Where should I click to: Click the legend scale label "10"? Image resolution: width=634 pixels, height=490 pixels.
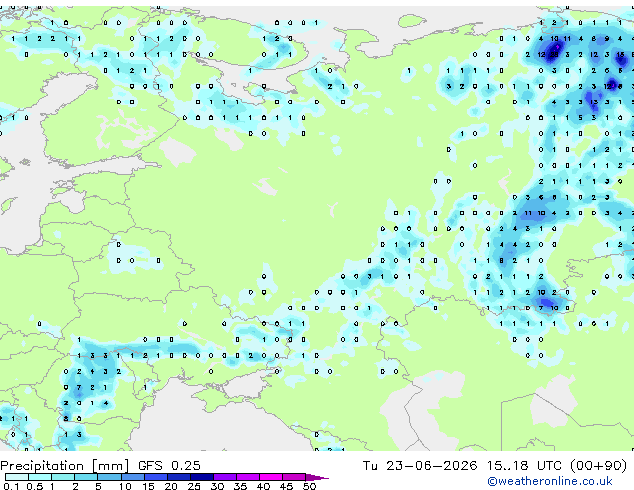125,486
